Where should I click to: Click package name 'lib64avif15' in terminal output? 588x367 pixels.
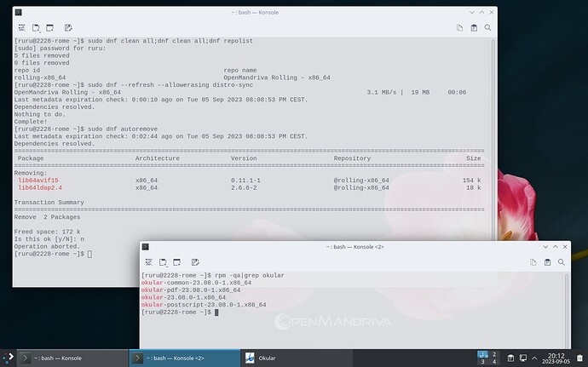(x=38, y=181)
